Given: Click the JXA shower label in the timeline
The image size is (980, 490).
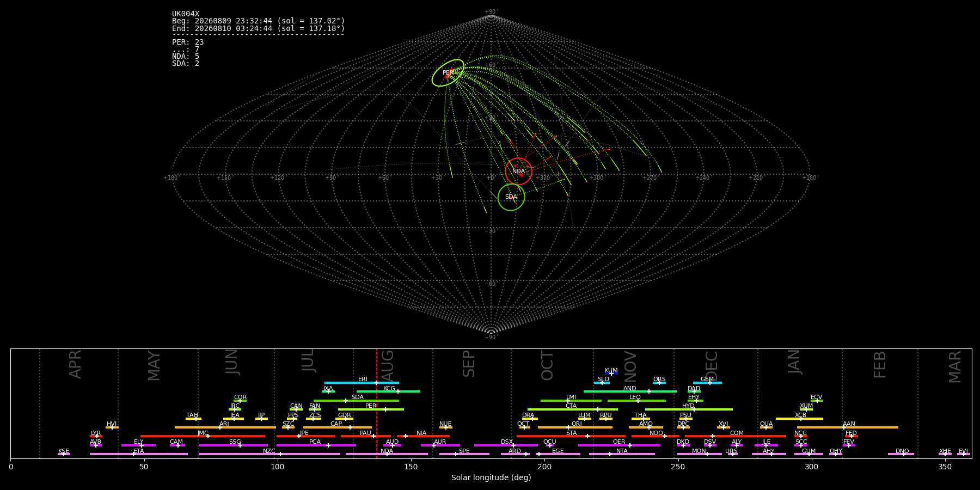Looking at the screenshot, I should [328, 389].
